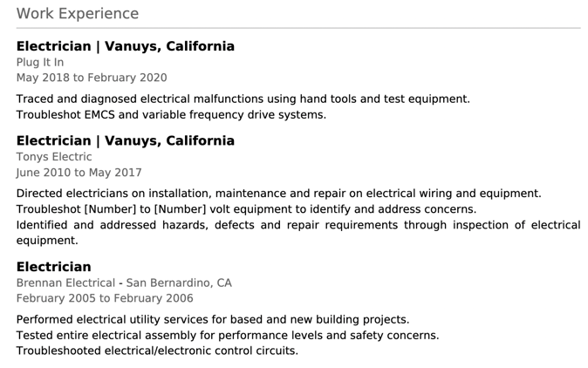Viewport: 588px width, 368px height.
Task: Click the Work Experience section heading
Action: tap(78, 13)
